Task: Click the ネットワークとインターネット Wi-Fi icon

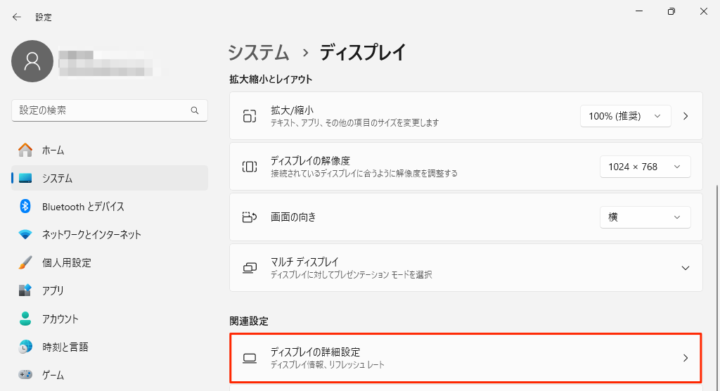Action: 25,235
